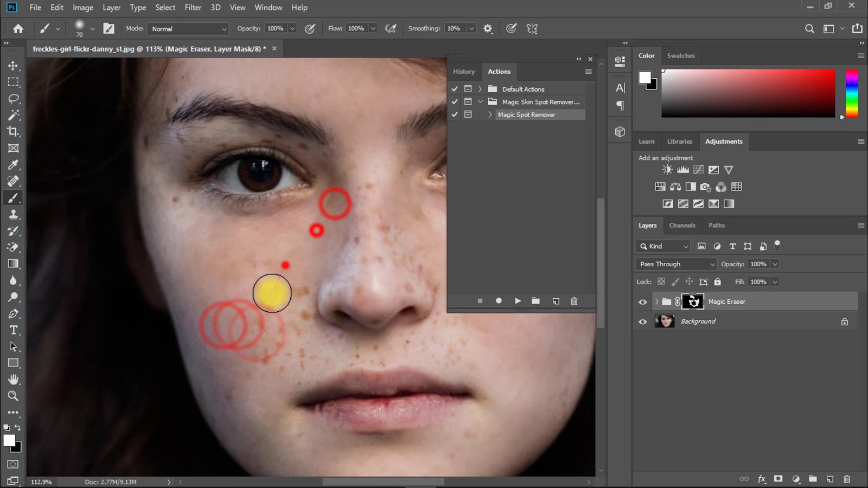This screenshot has height=488, width=868.
Task: Expand the Magic Spot Remover action
Action: [x=490, y=115]
